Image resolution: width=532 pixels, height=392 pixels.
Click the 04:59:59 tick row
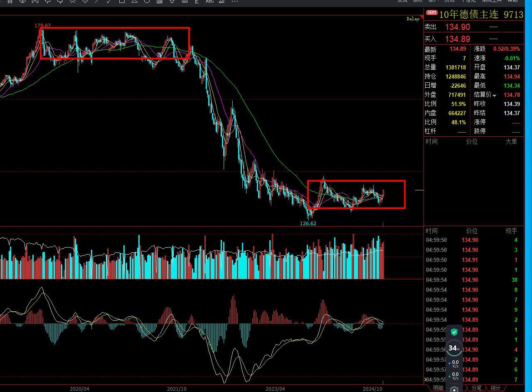point(473,380)
